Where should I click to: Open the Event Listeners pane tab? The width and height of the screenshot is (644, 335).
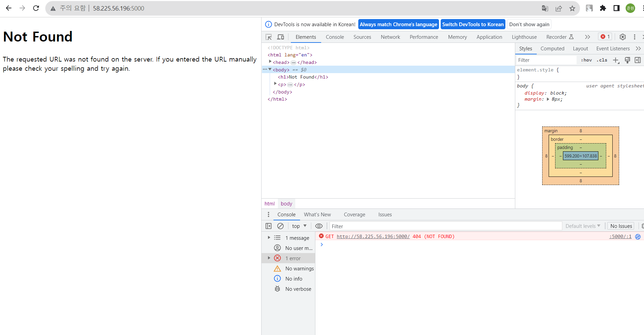pos(613,49)
